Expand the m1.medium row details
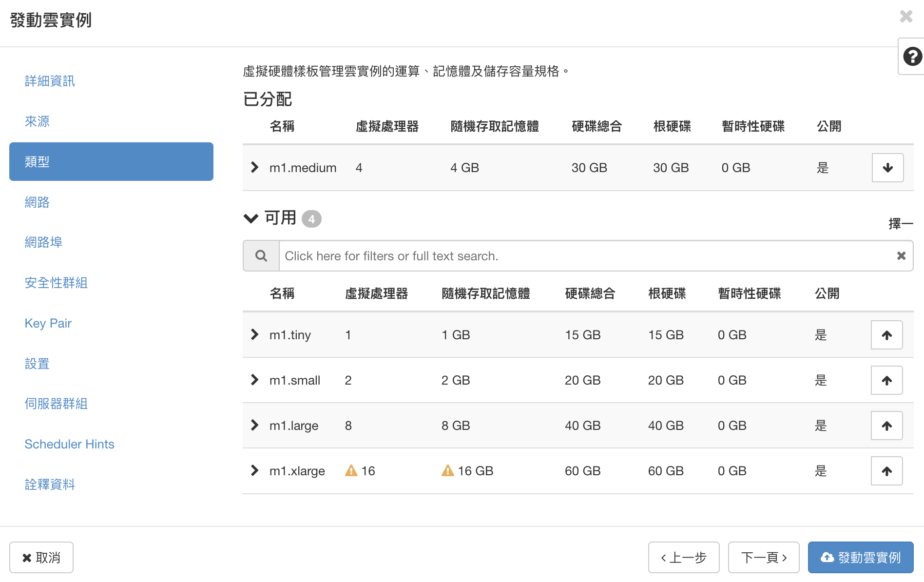Viewport: 924px width, 582px height. click(x=254, y=168)
